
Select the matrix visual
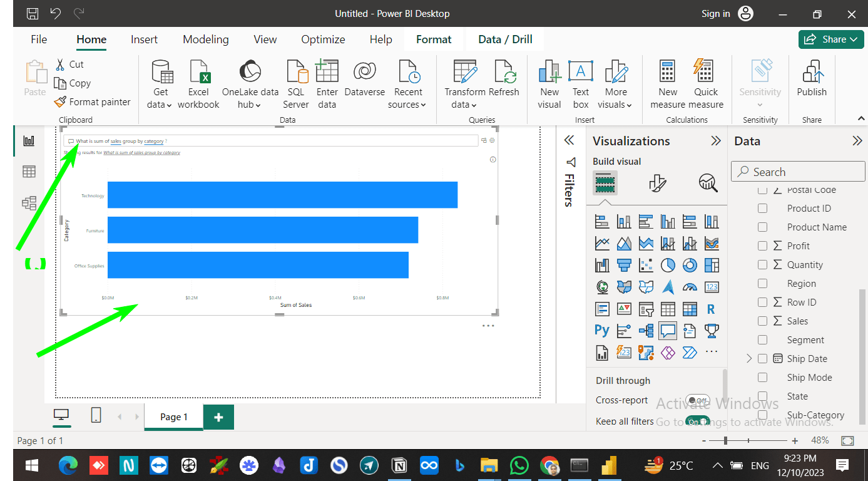pos(690,309)
